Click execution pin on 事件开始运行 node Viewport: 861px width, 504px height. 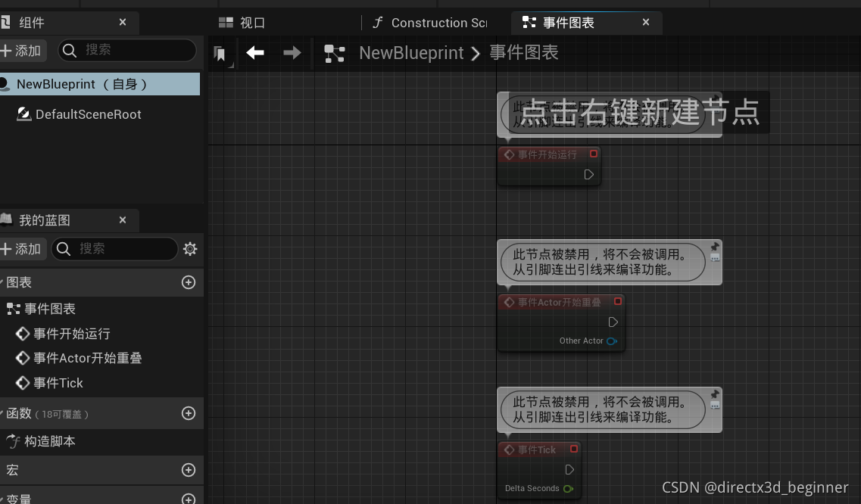[588, 175]
